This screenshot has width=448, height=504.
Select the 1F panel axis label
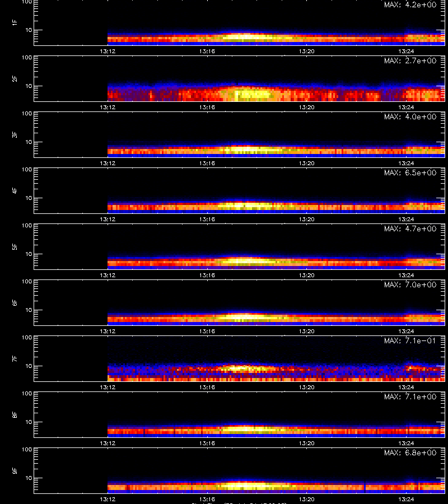[x=15, y=23]
